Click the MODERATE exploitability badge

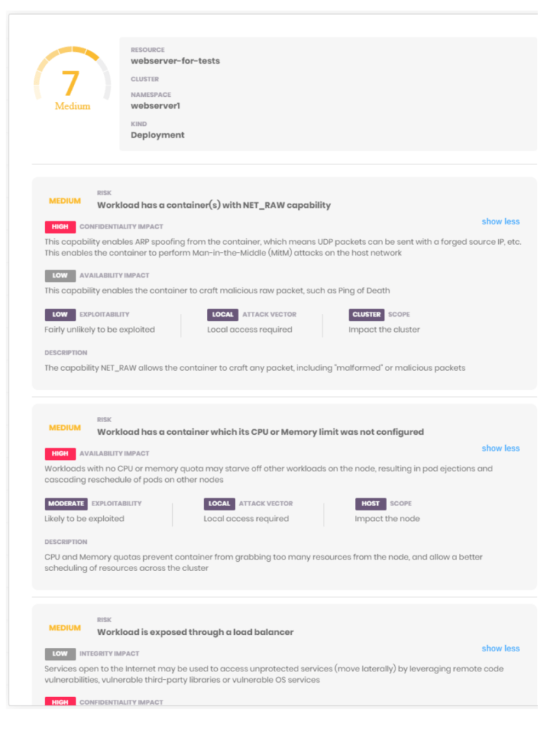click(x=65, y=503)
